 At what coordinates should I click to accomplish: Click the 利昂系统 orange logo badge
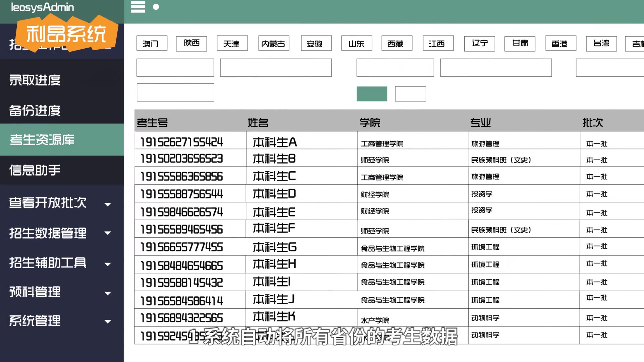pos(66,34)
